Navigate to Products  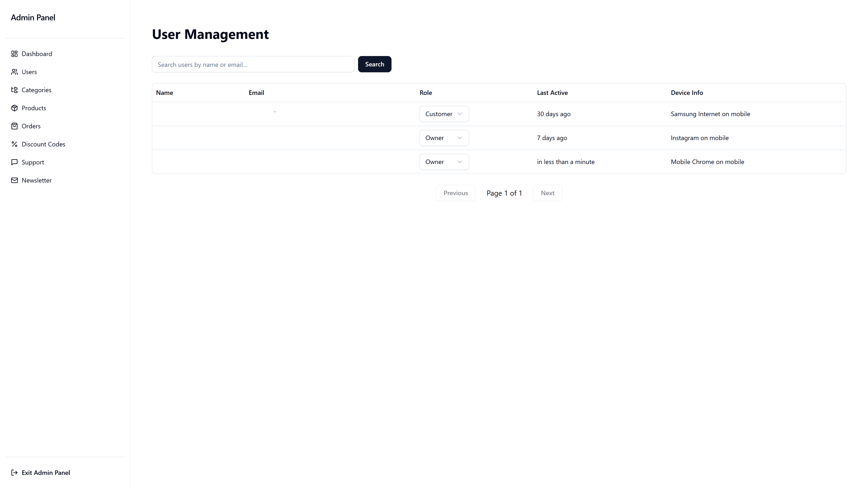point(65,108)
